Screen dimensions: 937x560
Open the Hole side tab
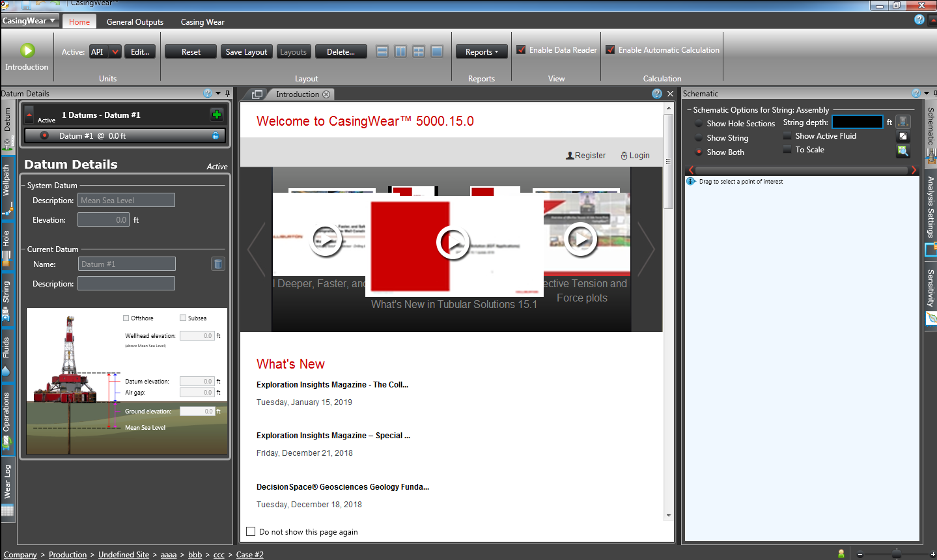pos(7,249)
